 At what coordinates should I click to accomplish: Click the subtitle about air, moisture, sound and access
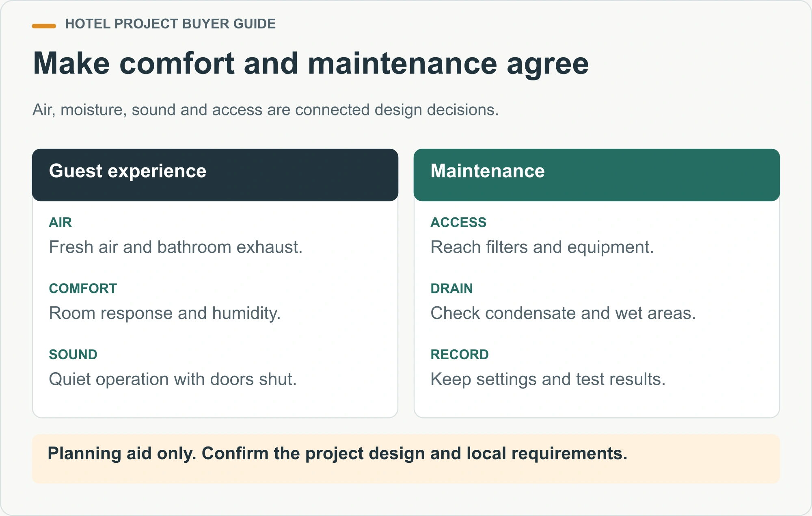(266, 110)
